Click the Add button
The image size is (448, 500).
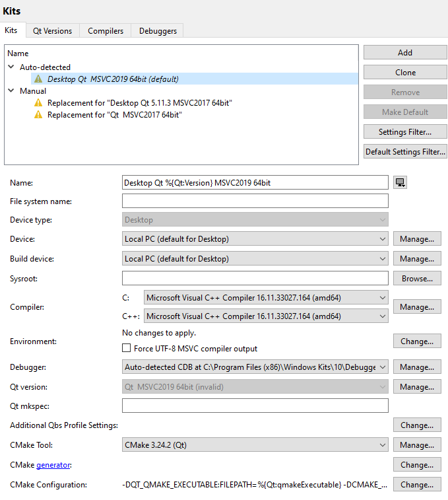click(405, 52)
